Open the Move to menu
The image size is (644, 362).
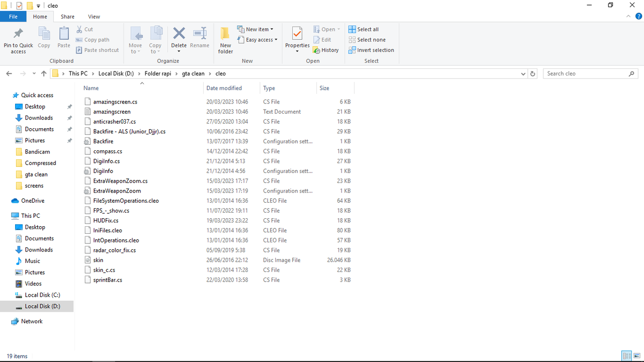pos(135,41)
